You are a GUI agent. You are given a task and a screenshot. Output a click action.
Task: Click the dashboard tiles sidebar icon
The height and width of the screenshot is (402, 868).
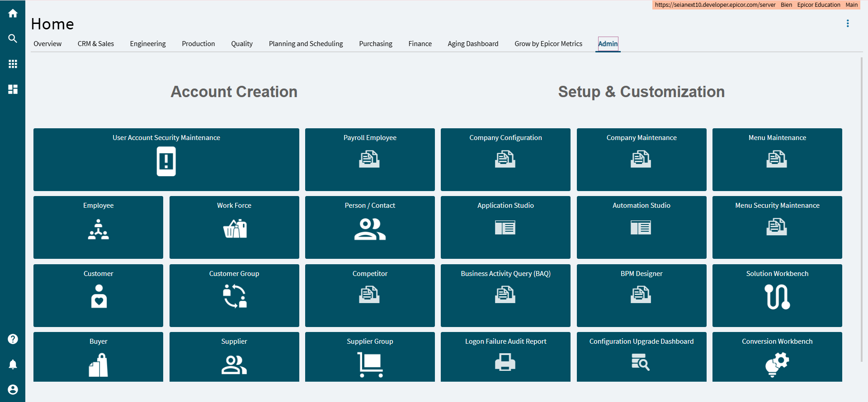tap(13, 89)
